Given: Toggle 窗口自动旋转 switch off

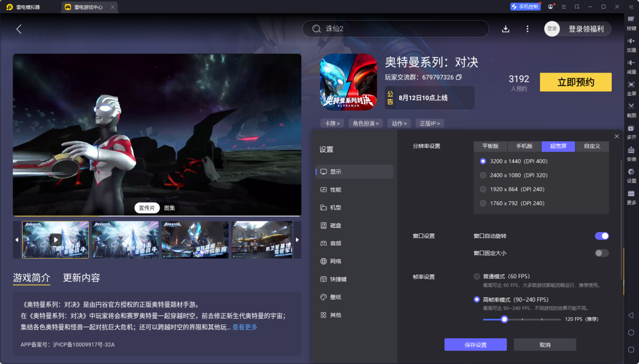Looking at the screenshot, I should coord(602,236).
